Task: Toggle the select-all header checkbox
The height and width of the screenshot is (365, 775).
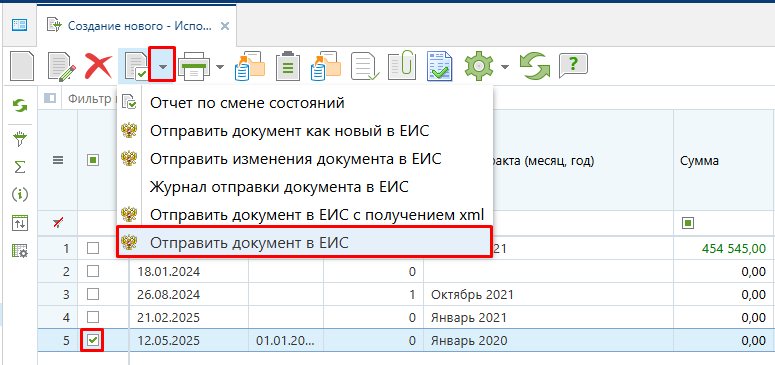Action: 92,160
